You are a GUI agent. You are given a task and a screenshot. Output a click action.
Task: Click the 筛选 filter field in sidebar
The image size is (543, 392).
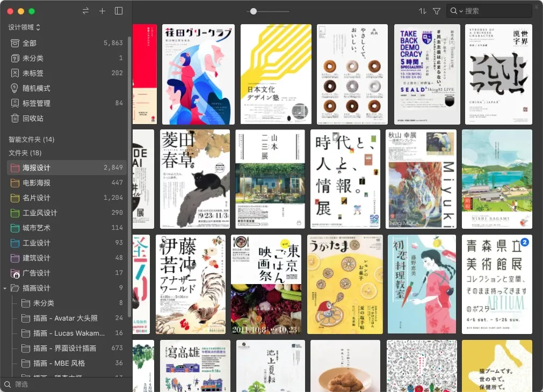point(66,384)
